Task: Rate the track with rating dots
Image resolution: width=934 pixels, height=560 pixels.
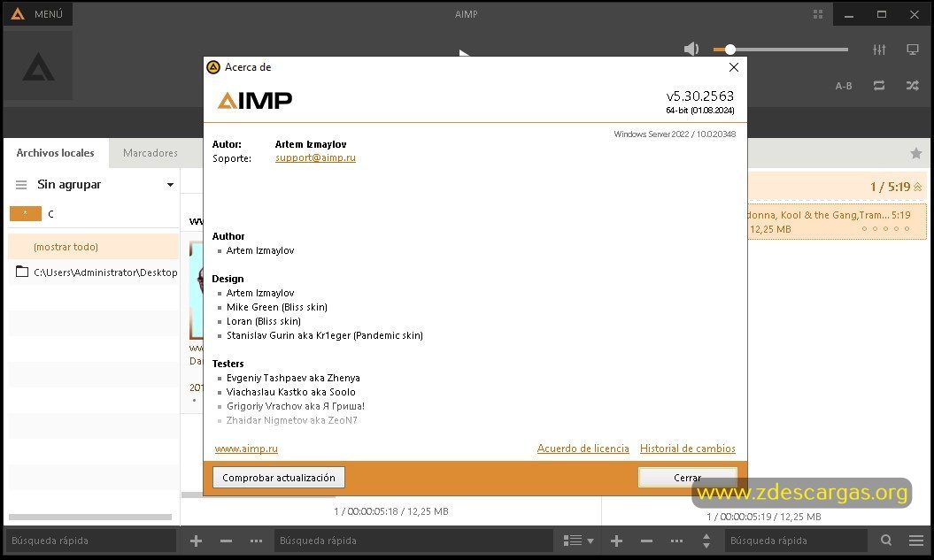Action: pos(886,228)
